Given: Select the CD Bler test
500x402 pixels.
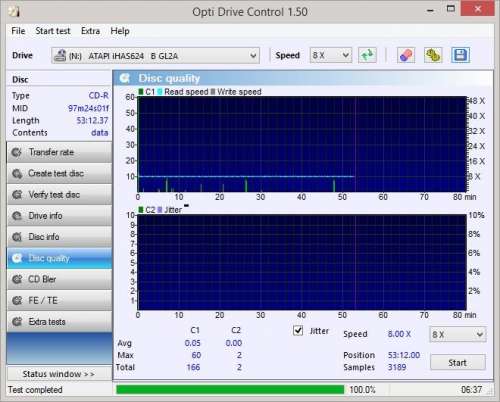Looking at the screenshot, I should [x=59, y=279].
